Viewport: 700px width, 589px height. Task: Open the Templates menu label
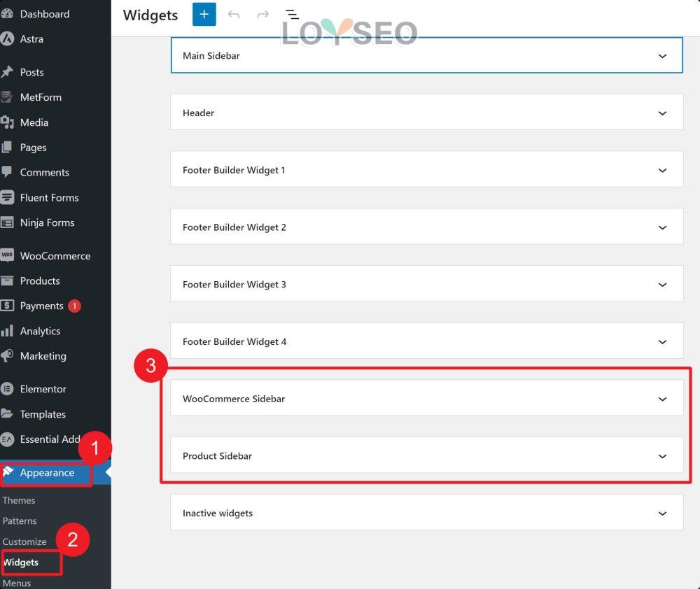[x=43, y=415]
